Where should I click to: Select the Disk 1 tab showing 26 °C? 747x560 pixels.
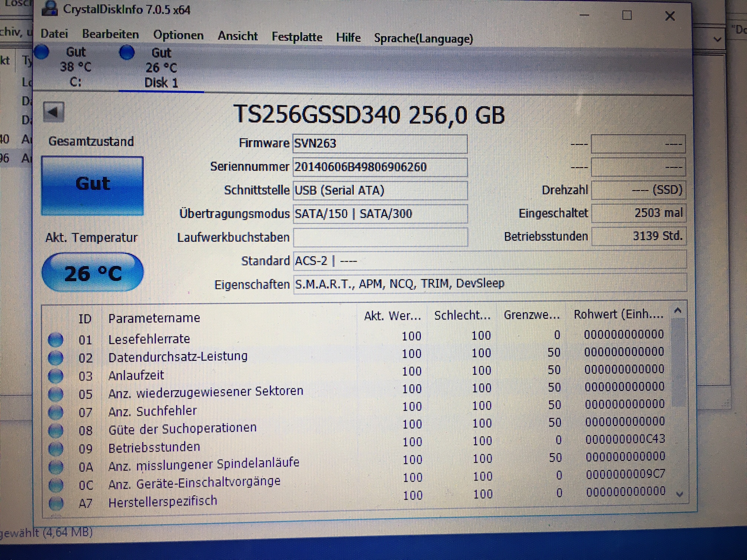coord(161,68)
